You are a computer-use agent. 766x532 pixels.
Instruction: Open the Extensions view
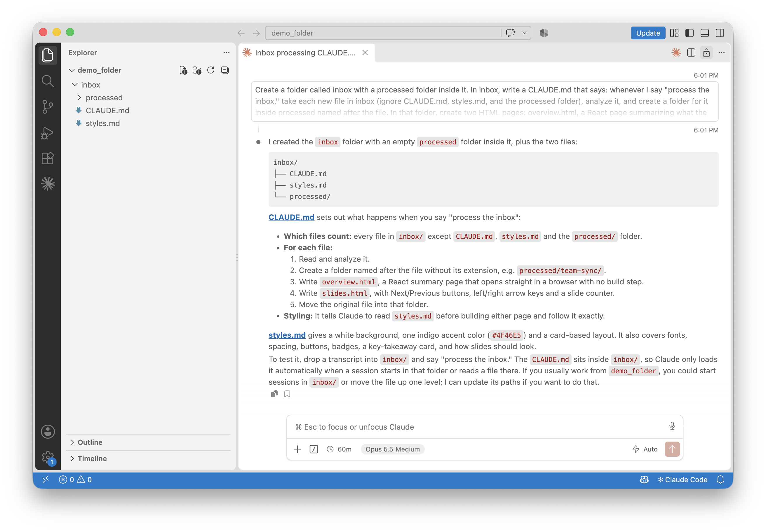48,158
